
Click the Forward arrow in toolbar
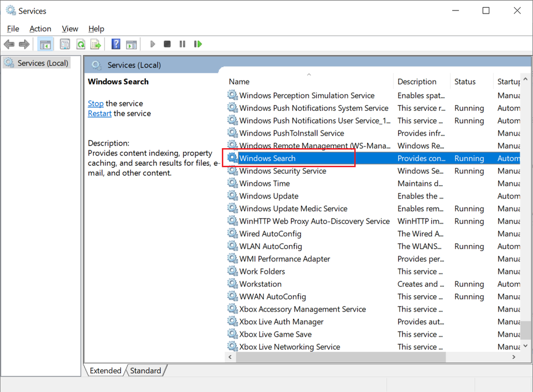click(x=24, y=44)
